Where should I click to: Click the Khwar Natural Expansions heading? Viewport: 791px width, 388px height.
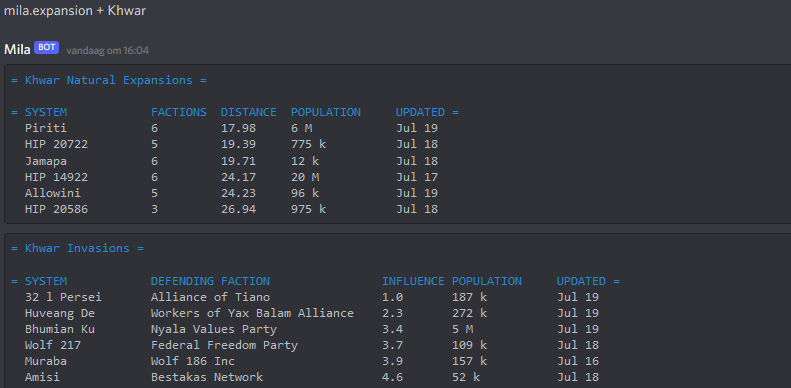tap(109, 80)
